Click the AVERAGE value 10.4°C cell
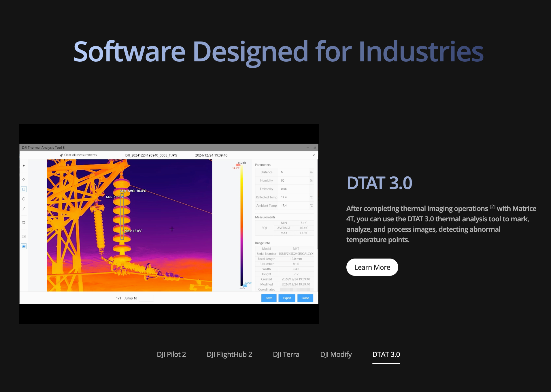Viewport: 551px width, 392px height. [304, 228]
